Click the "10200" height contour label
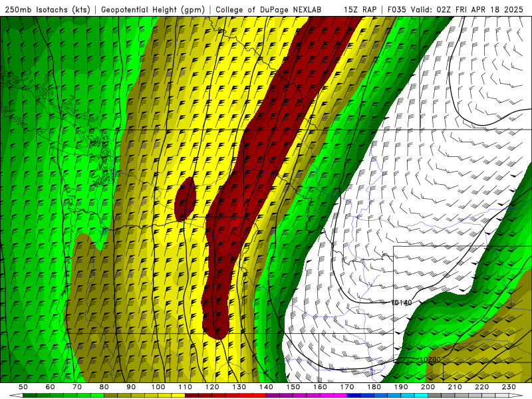The height and width of the screenshot is (399, 532). tap(430, 359)
